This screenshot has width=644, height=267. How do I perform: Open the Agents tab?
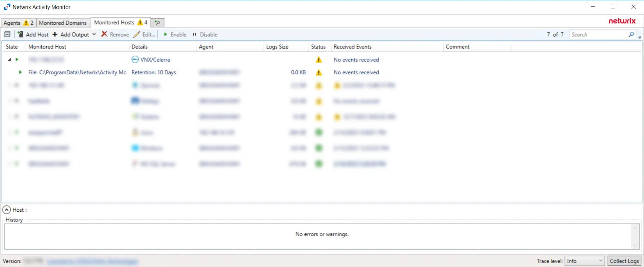[x=18, y=23]
